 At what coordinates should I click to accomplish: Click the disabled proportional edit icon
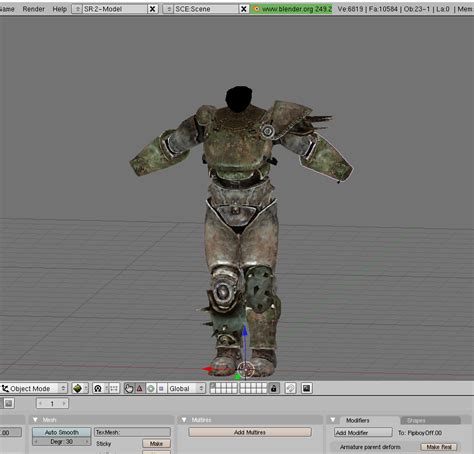pyautogui.click(x=291, y=388)
